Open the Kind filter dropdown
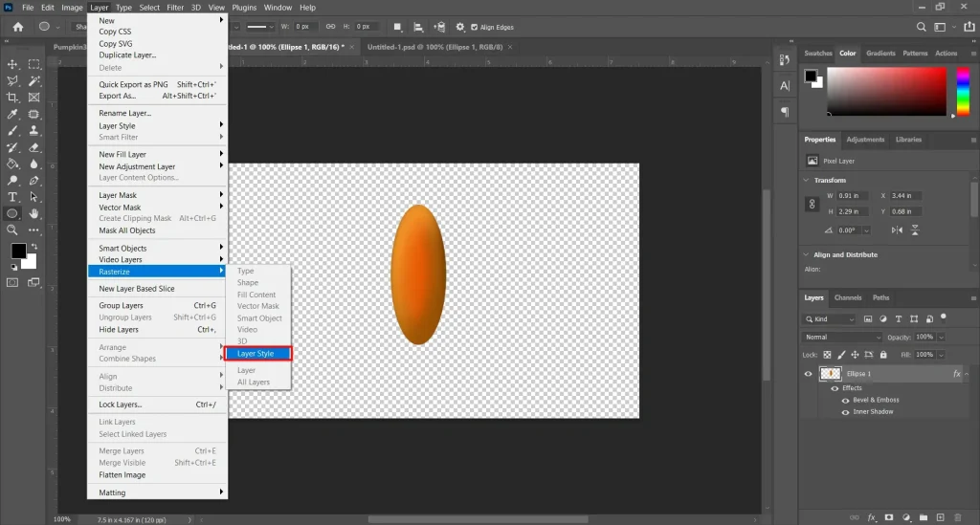The image size is (980, 525). 830,319
